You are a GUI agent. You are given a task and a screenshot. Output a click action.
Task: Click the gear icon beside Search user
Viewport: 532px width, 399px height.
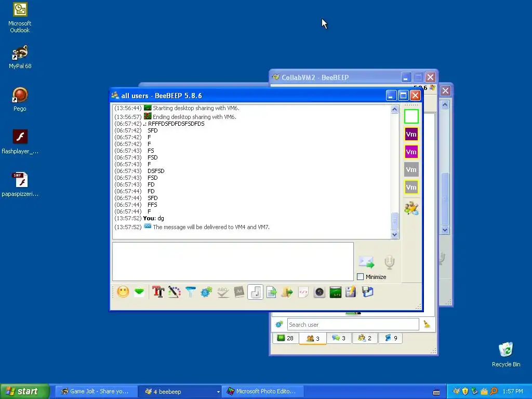click(279, 324)
